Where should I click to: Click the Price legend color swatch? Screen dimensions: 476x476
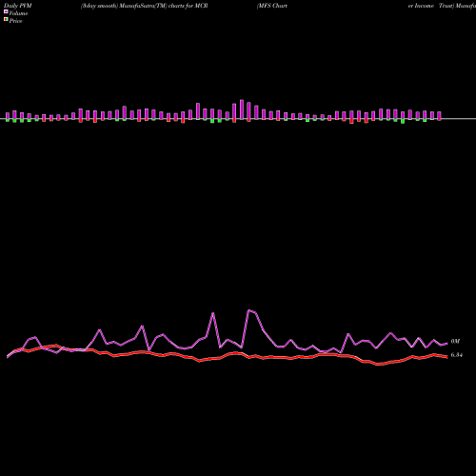pyautogui.click(x=6, y=20)
